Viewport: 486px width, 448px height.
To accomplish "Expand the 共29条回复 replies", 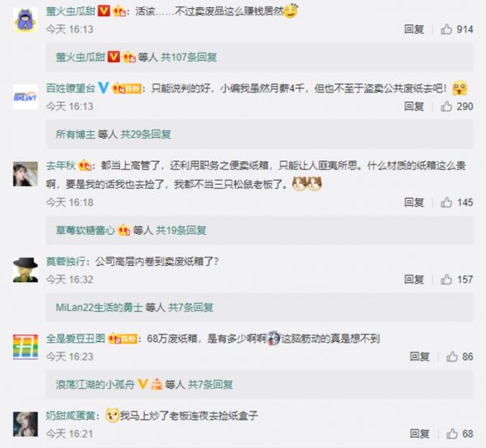I will coord(146,134).
